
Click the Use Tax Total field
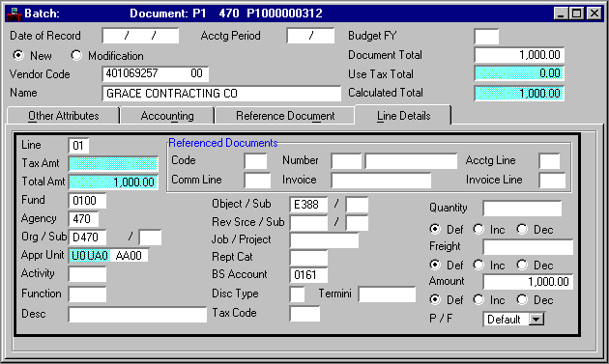click(519, 73)
